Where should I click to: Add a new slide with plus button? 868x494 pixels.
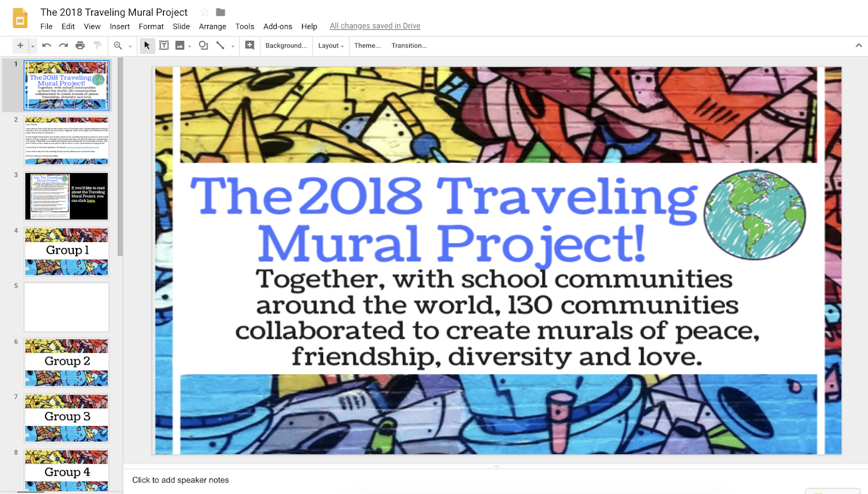pyautogui.click(x=20, y=46)
